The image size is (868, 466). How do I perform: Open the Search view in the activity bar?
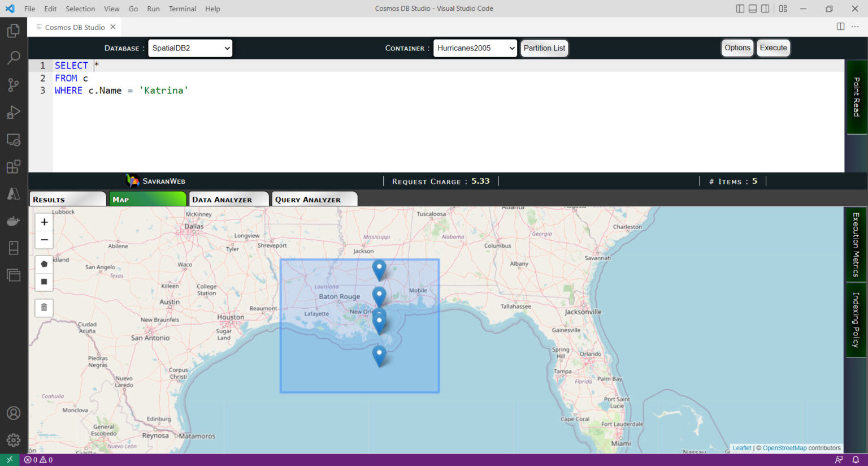pyautogui.click(x=14, y=58)
